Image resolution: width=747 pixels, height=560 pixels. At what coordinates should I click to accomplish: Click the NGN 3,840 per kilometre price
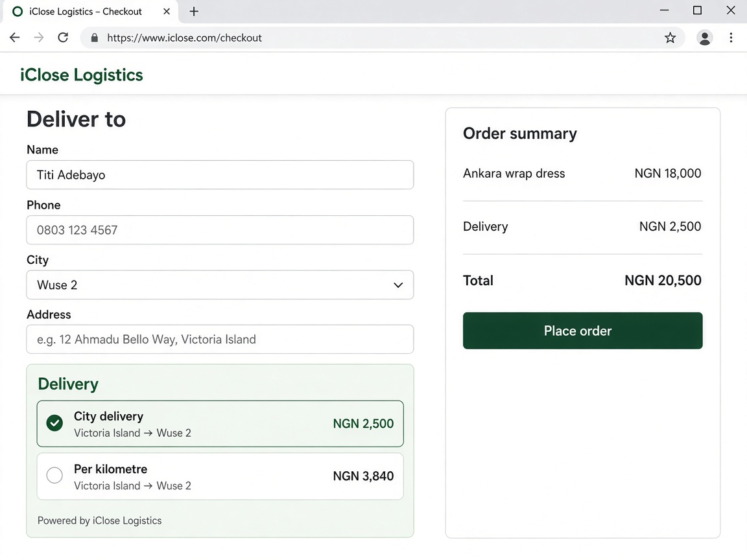pos(363,476)
